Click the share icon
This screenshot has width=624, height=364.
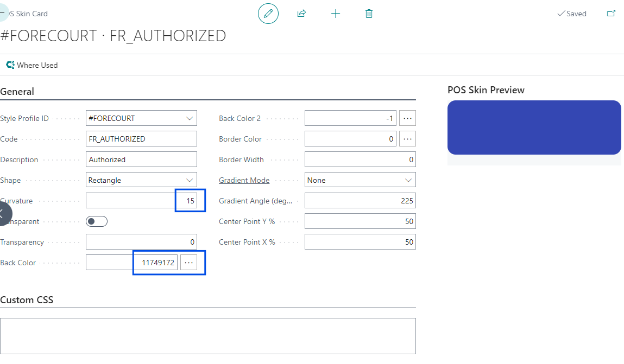[301, 14]
